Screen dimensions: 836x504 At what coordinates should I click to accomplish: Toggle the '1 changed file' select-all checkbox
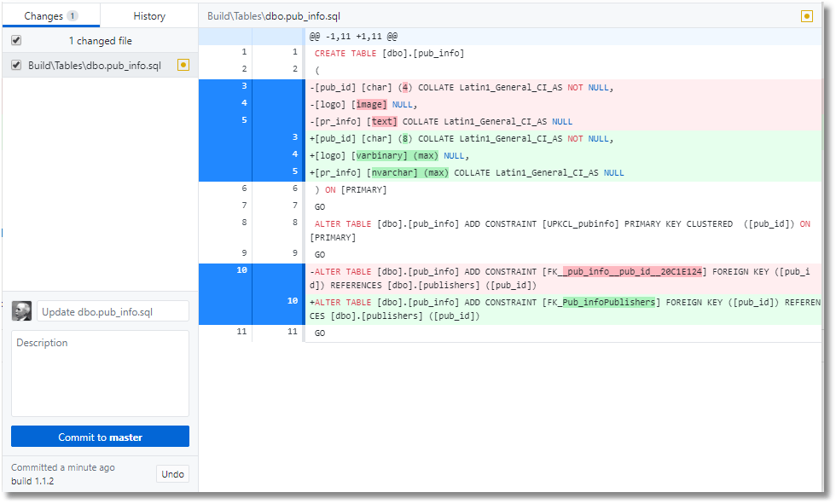[x=16, y=40]
